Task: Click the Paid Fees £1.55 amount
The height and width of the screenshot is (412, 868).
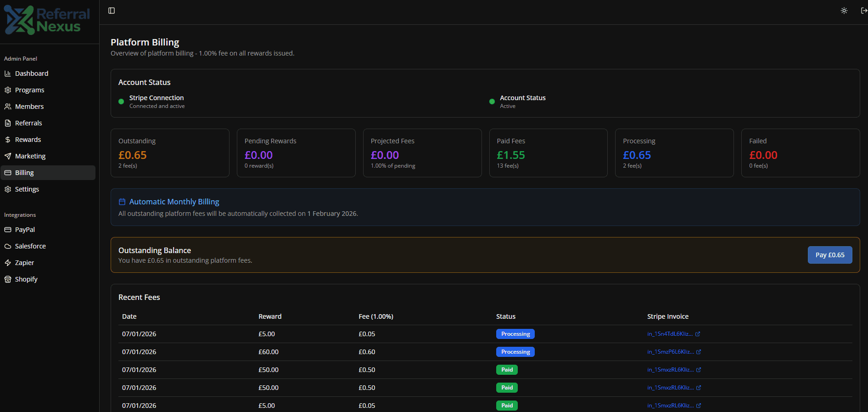Action: click(x=511, y=155)
